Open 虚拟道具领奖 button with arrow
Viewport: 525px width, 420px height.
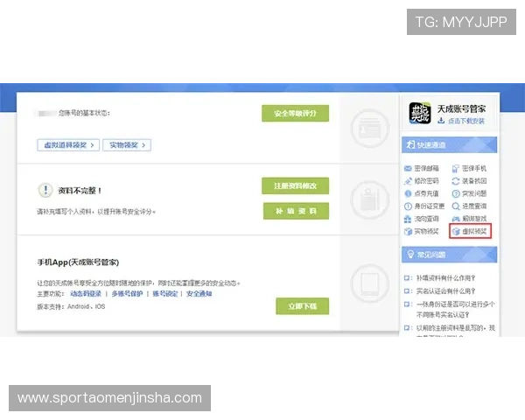tap(68, 145)
